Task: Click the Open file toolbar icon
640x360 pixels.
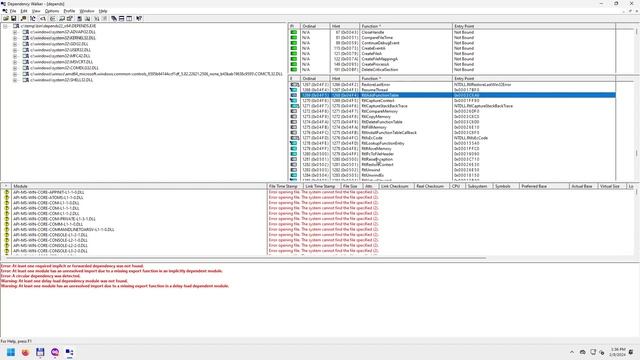Action: pos(6,18)
